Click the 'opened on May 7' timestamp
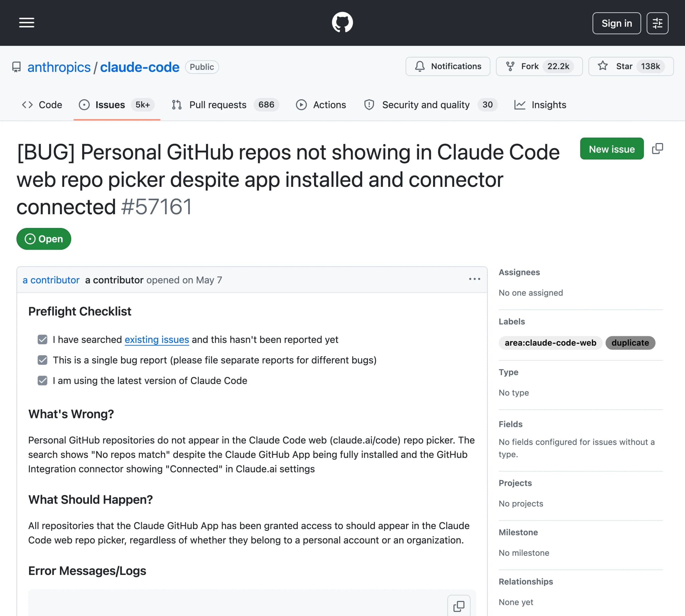Screen dimensions: 685x616 click(x=184, y=280)
